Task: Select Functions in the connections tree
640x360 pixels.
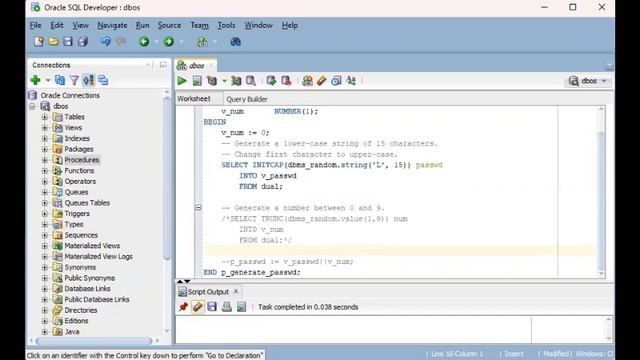Action: 79,171
